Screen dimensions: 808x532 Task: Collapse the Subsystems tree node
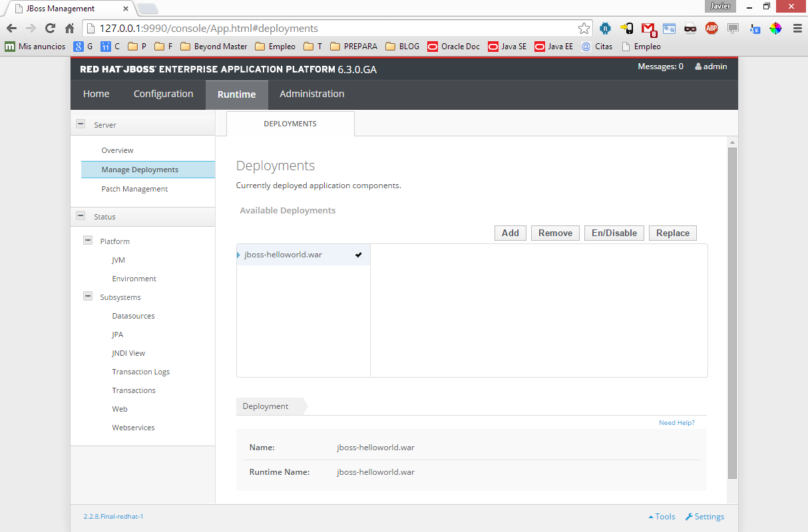[87, 296]
